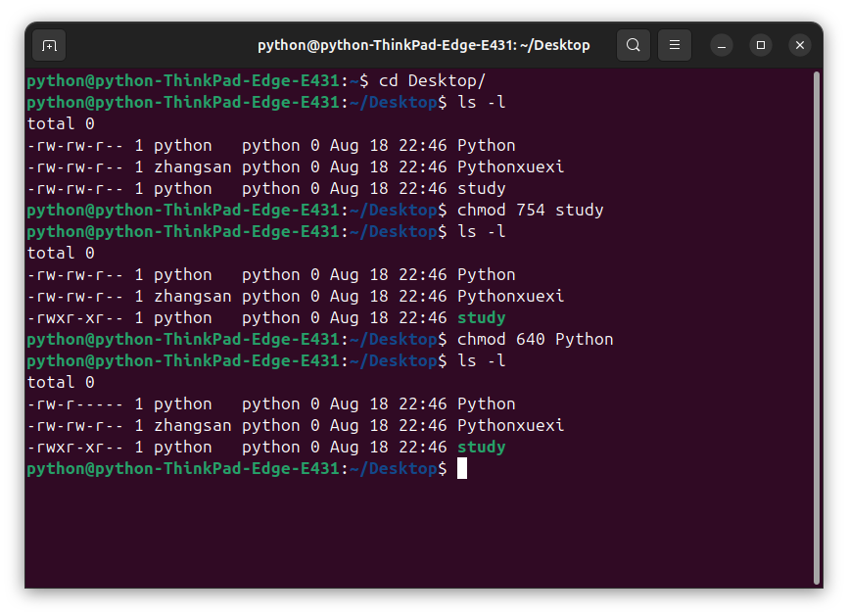Click the window title text
This screenshot has height=616, width=848.
(423, 45)
